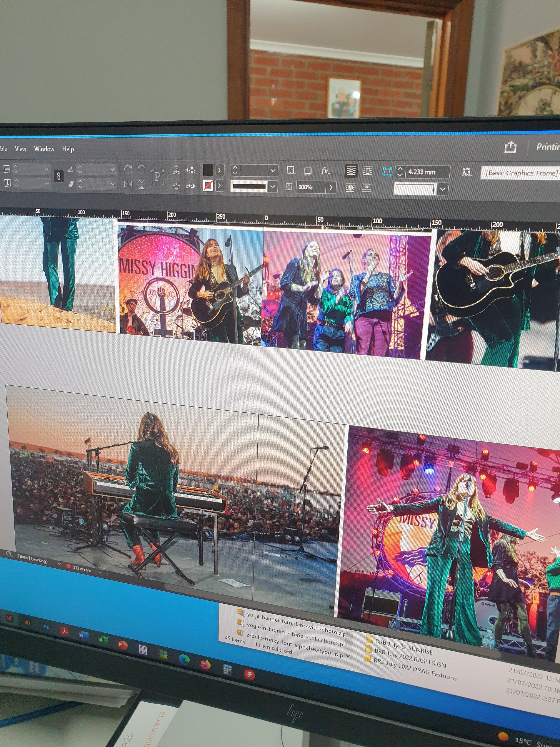560x747 pixels.
Task: Click the Rotate 90° clockwise icon
Action: (x=128, y=170)
